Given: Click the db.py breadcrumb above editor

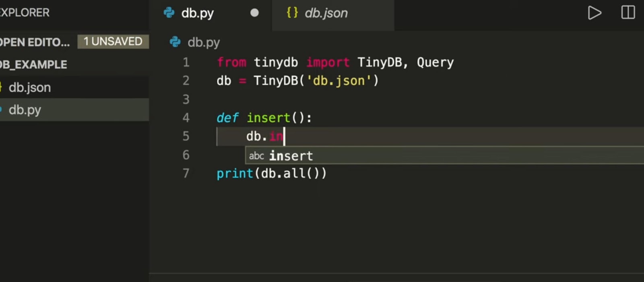Looking at the screenshot, I should coord(204,42).
